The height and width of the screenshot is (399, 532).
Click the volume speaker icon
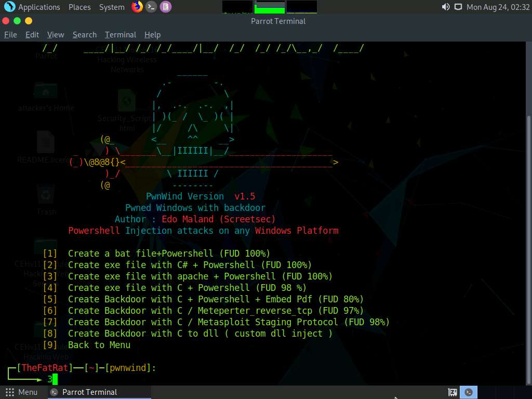point(445,7)
